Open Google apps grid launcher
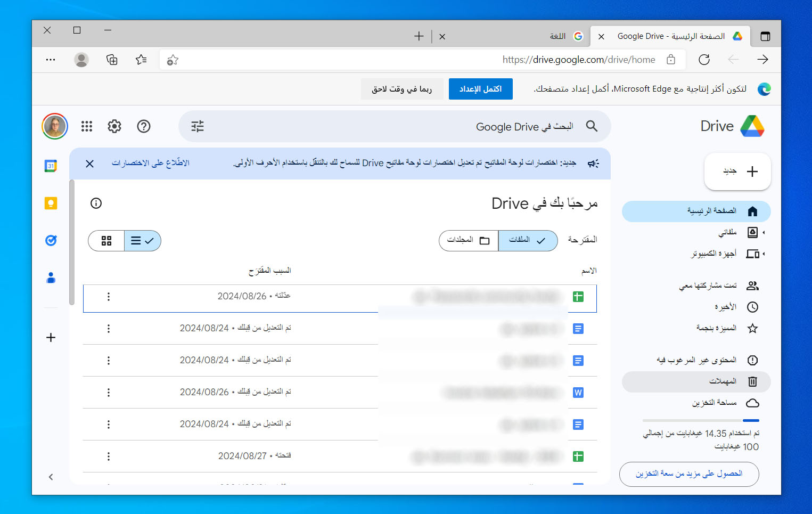 coord(87,126)
